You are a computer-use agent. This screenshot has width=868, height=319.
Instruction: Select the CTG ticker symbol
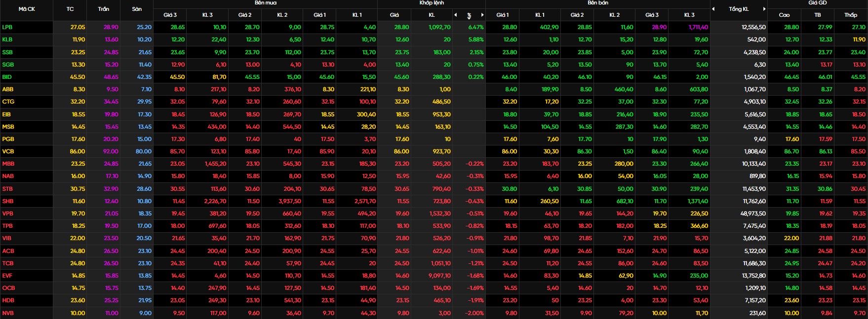tap(8, 102)
